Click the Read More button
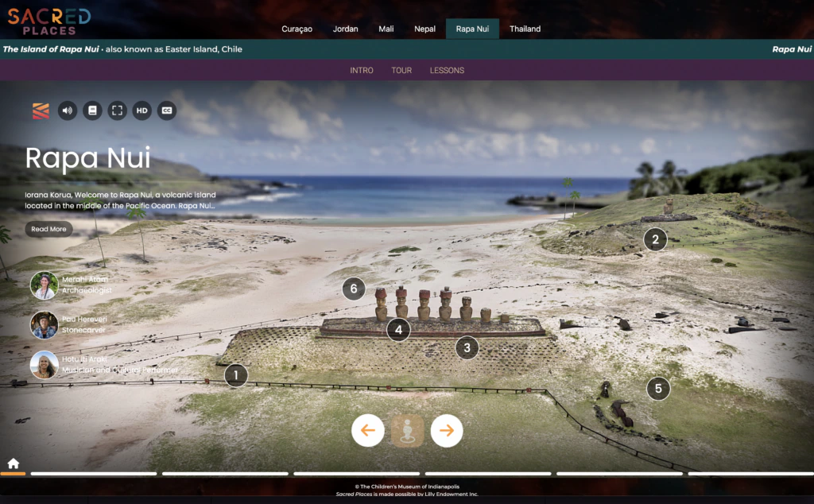The image size is (814, 504). [x=48, y=229]
